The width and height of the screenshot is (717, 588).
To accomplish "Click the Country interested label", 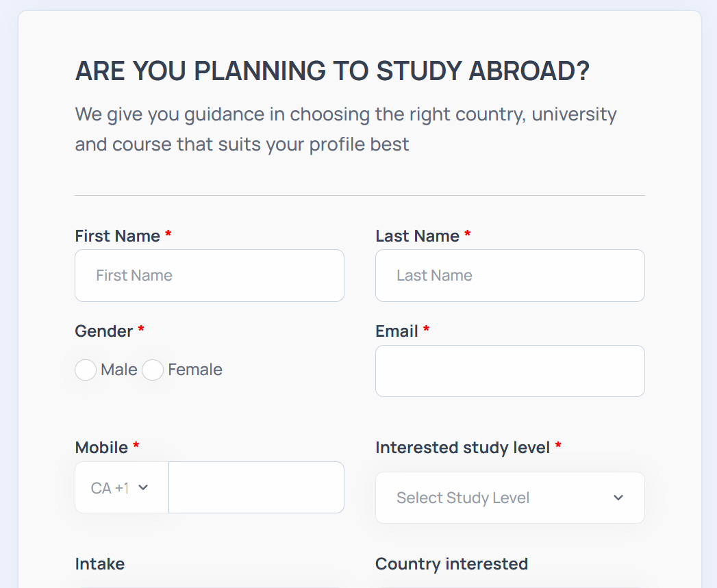I will click(451, 564).
